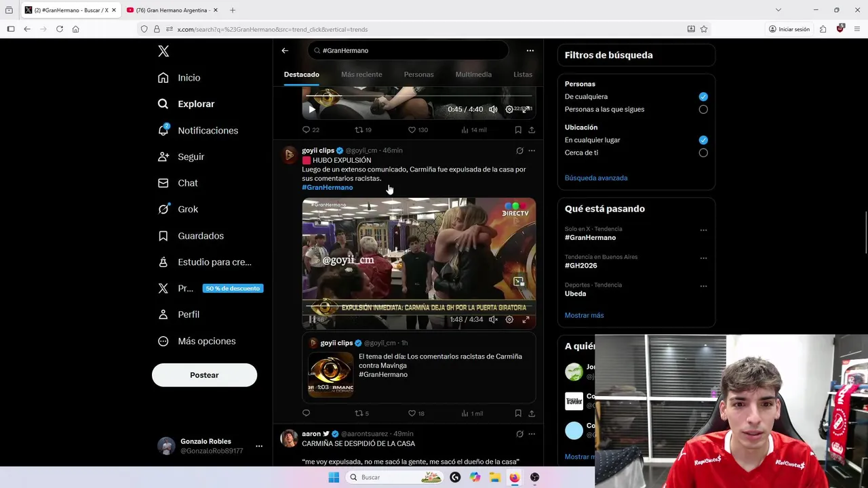Image resolution: width=868 pixels, height=488 pixels.
Task: Click Mostrar más under trends
Action: click(584, 315)
